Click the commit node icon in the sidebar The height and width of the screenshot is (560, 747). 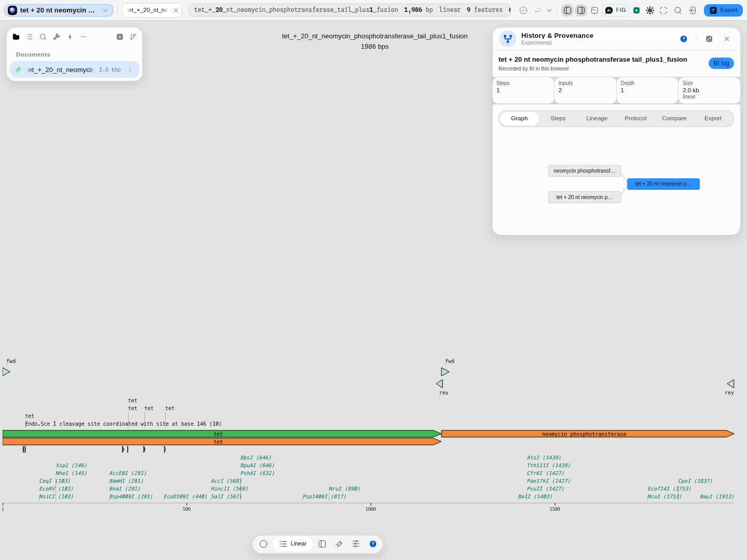tap(70, 37)
